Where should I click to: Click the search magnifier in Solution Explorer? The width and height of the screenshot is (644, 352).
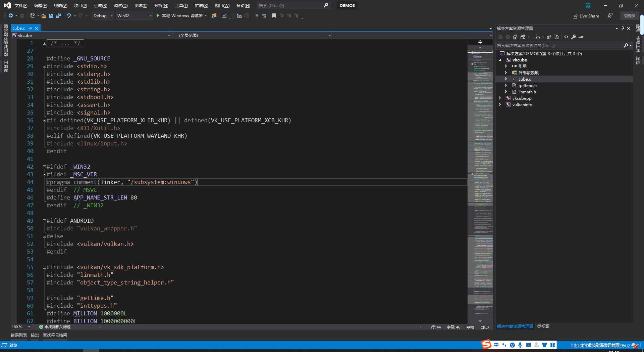point(626,45)
